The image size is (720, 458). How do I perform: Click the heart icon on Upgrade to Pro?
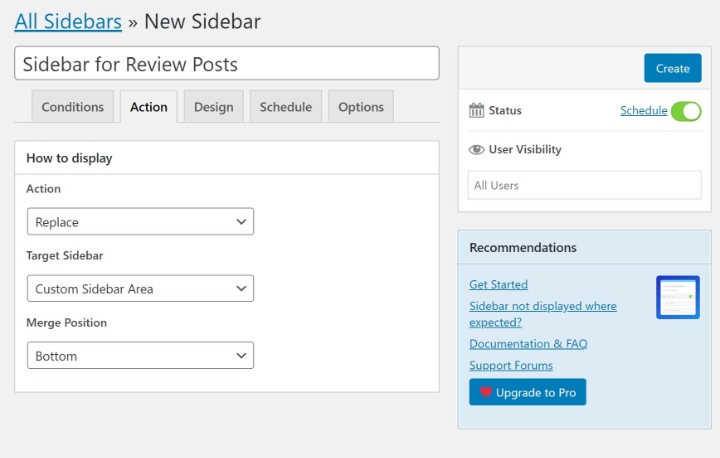[485, 392]
